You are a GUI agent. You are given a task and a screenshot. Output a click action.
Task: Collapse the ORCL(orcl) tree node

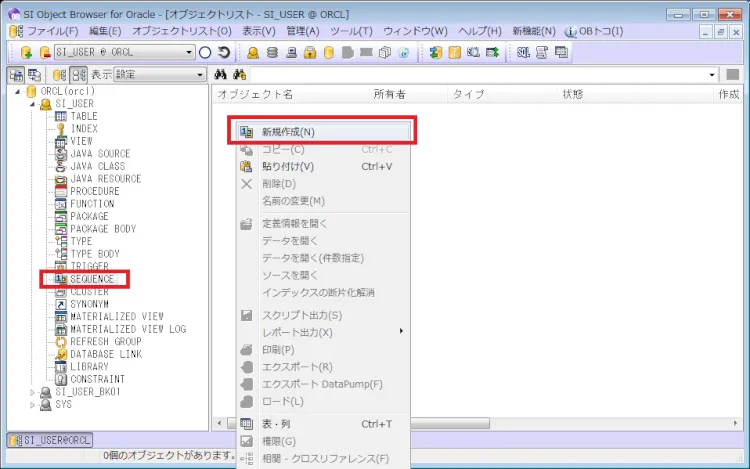[x=18, y=91]
